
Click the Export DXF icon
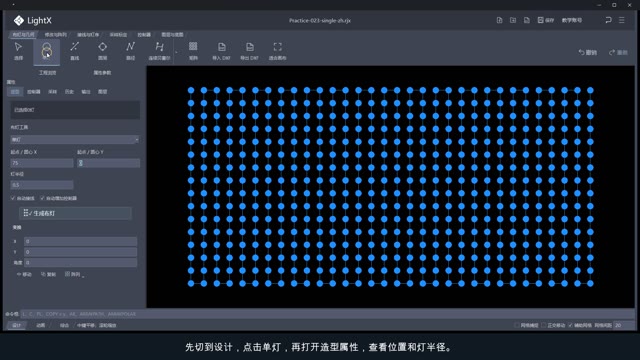pyautogui.click(x=249, y=51)
